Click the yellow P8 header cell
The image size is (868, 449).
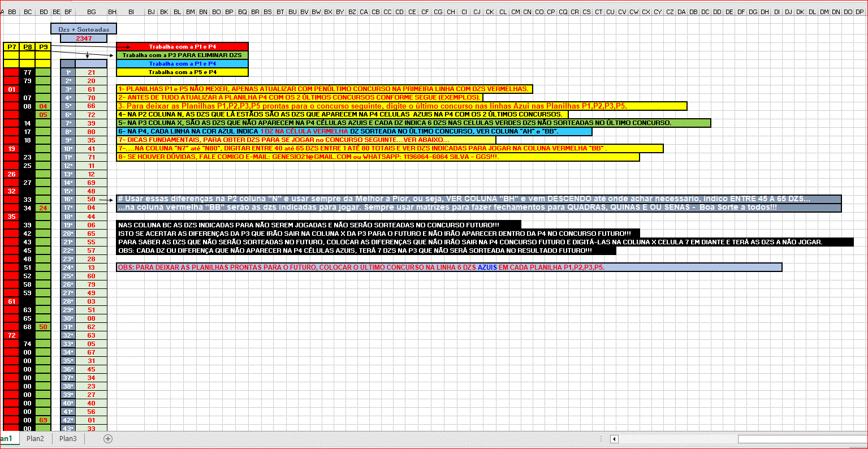click(x=27, y=47)
